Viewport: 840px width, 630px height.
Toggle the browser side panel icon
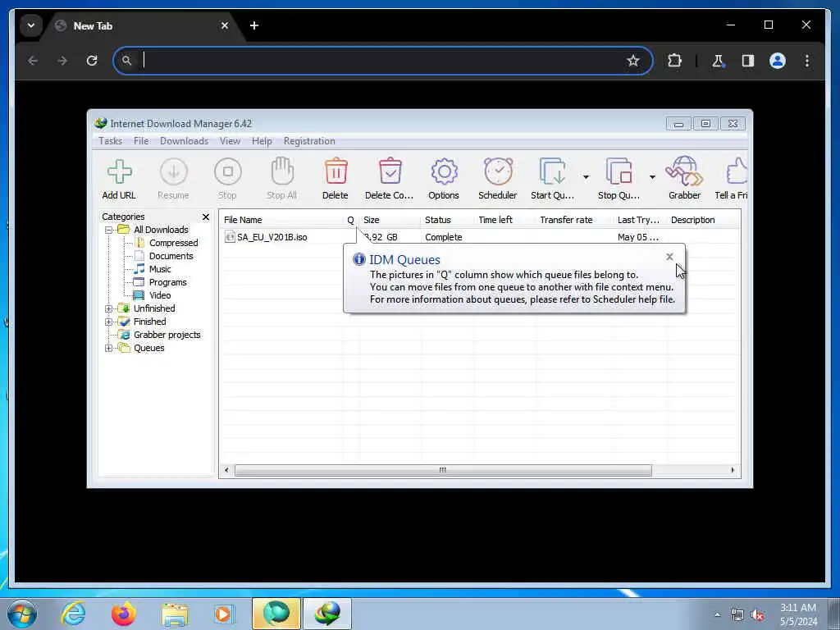tap(748, 61)
